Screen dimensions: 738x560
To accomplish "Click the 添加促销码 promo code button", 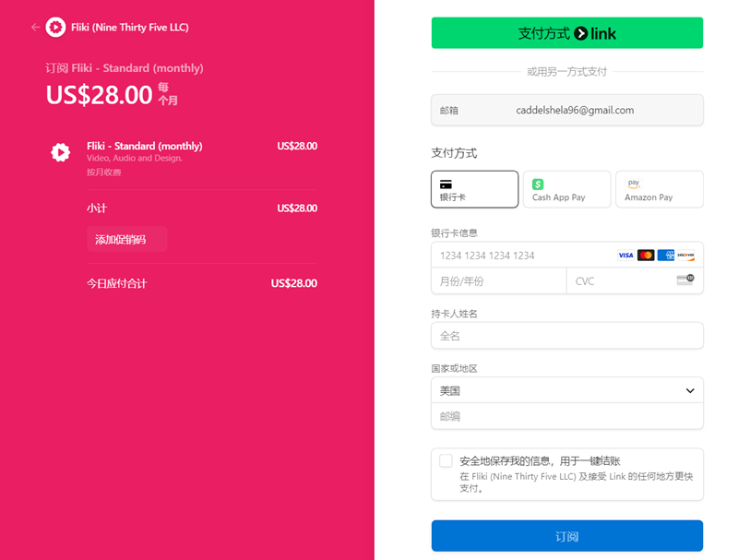I will click(x=126, y=240).
